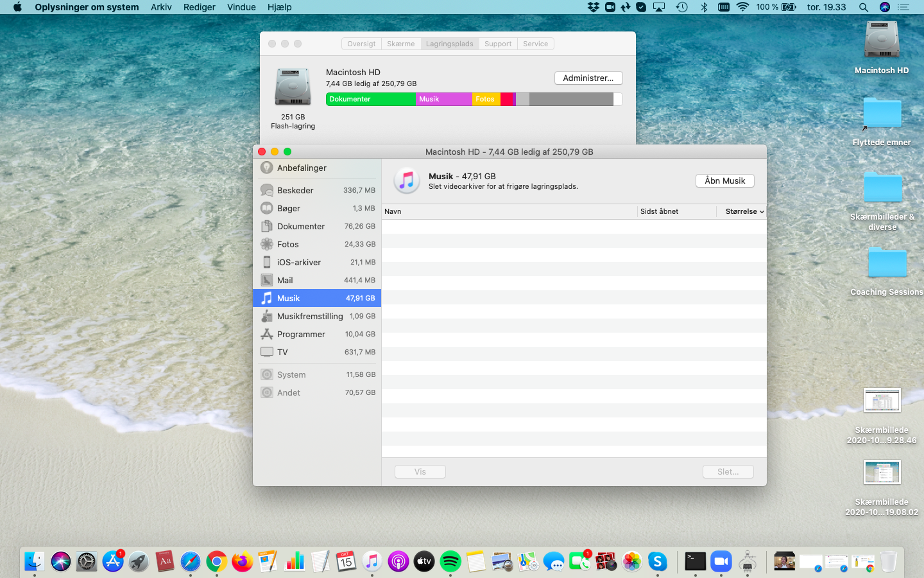Click green Dokumenter segment of storage bar
Viewport: 924px width, 578px height.
pyautogui.click(x=371, y=99)
